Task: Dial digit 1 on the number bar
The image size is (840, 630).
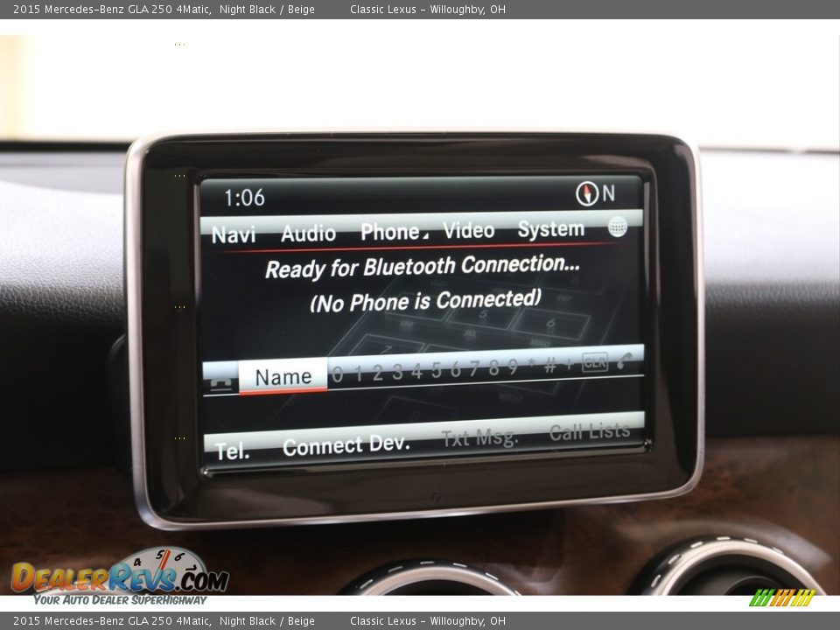Action: (x=359, y=373)
